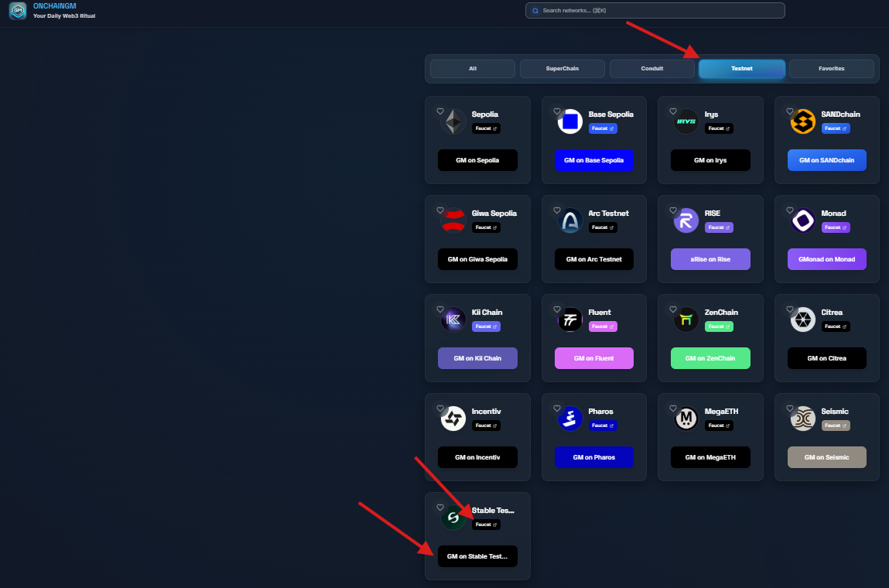Click the Monad purple network icon
The width and height of the screenshot is (889, 588).
[x=803, y=220]
